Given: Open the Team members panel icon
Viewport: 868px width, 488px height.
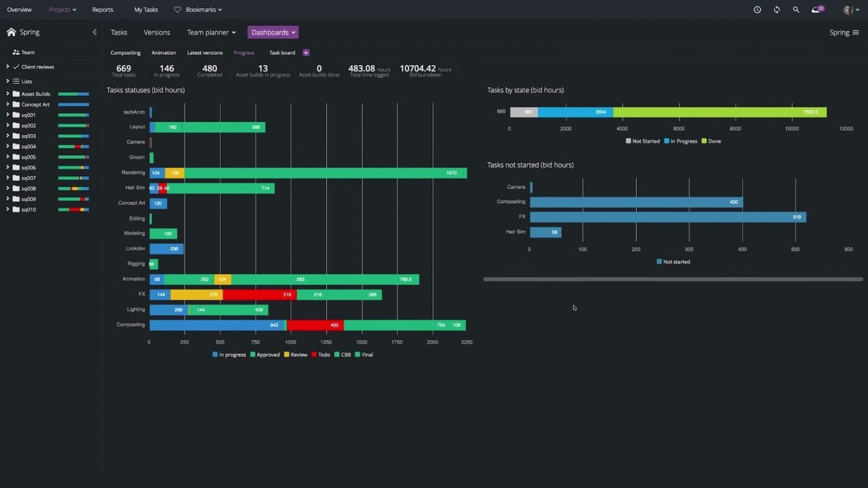Looking at the screenshot, I should [x=15, y=52].
